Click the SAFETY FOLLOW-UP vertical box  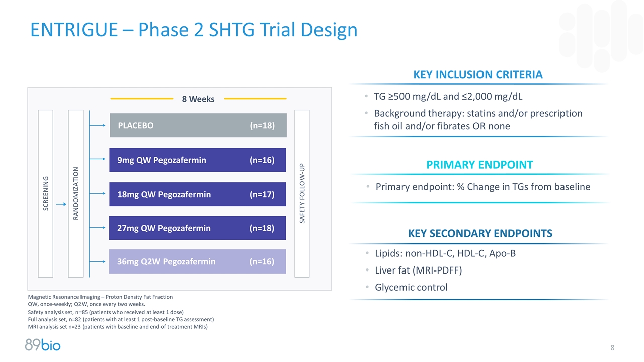[x=302, y=194]
